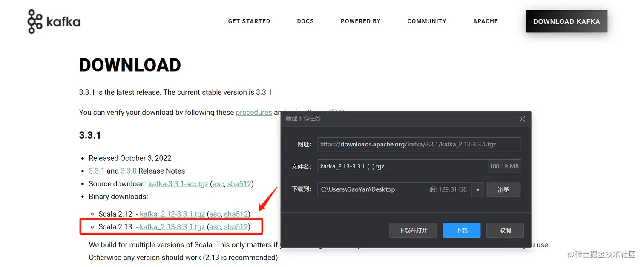The image size is (644, 267).
Task: Click the 100.19 MB file size text
Action: point(504,166)
